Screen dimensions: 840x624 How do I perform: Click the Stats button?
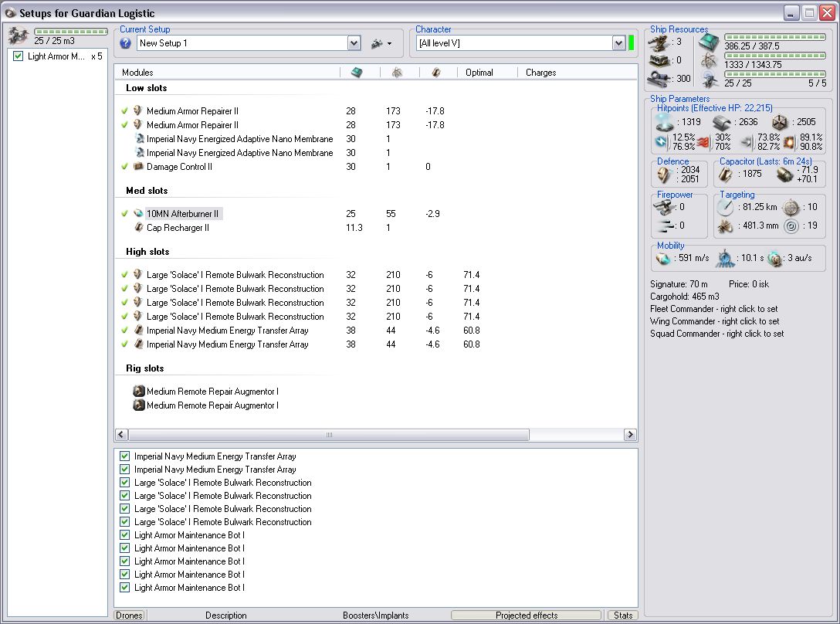coord(622,616)
